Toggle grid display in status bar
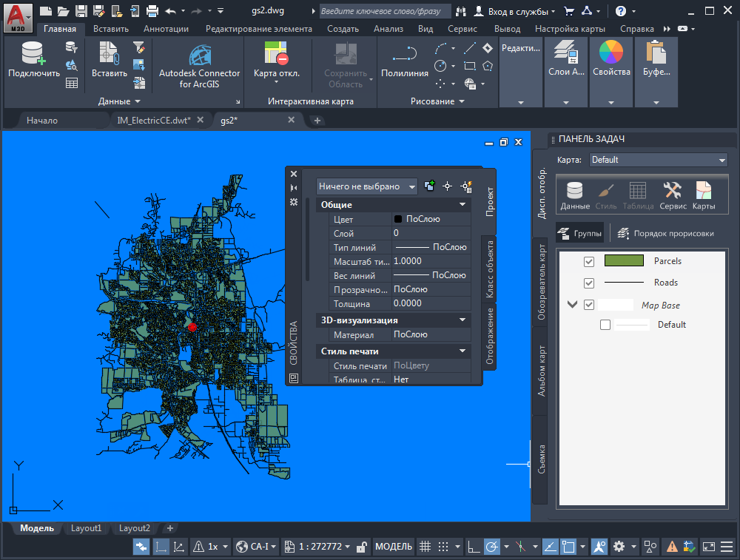The image size is (740, 560). tap(425, 547)
